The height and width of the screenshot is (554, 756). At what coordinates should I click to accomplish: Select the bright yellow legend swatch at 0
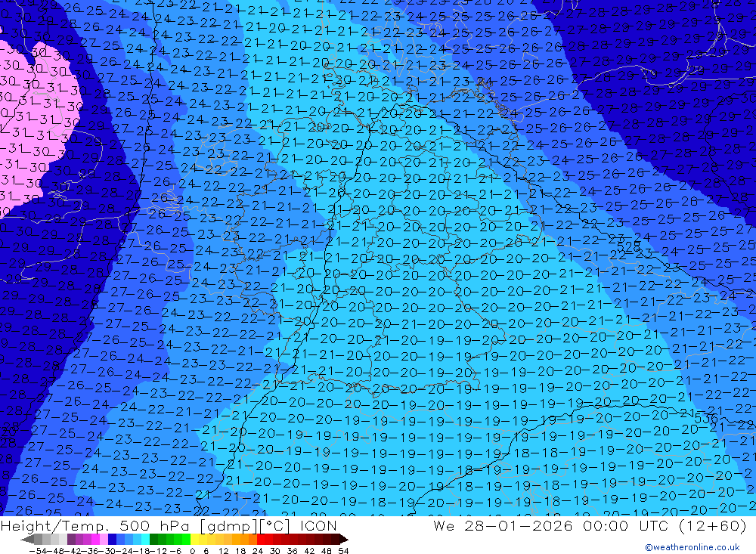(195, 540)
